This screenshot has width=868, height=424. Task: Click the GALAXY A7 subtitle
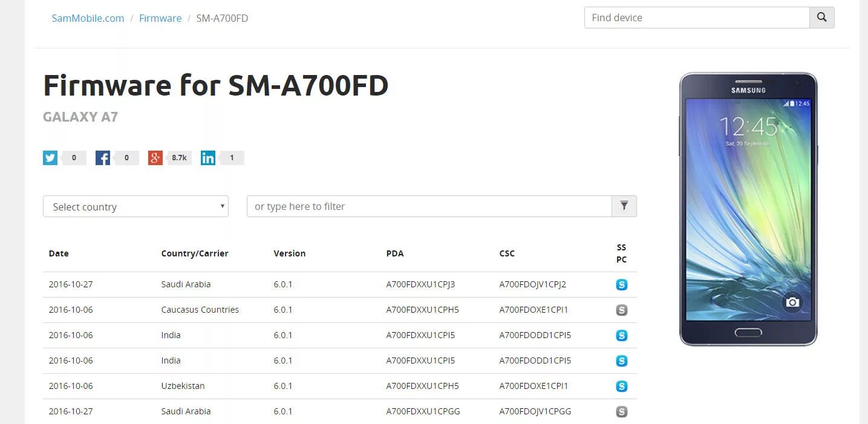(x=80, y=117)
